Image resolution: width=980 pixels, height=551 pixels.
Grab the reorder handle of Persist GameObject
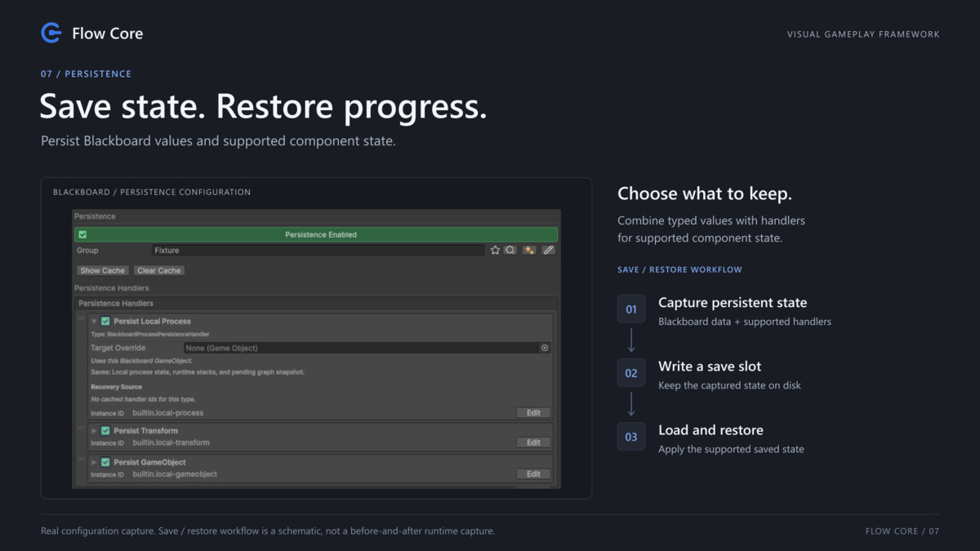tap(82, 459)
